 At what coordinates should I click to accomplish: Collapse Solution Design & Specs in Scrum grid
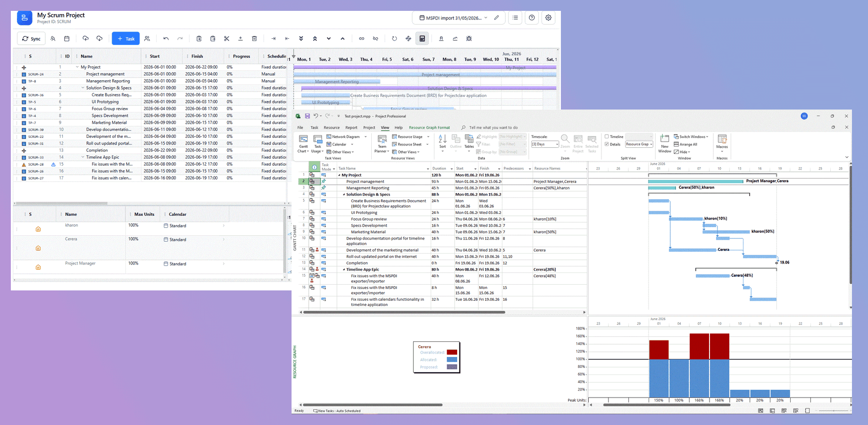pyautogui.click(x=83, y=88)
